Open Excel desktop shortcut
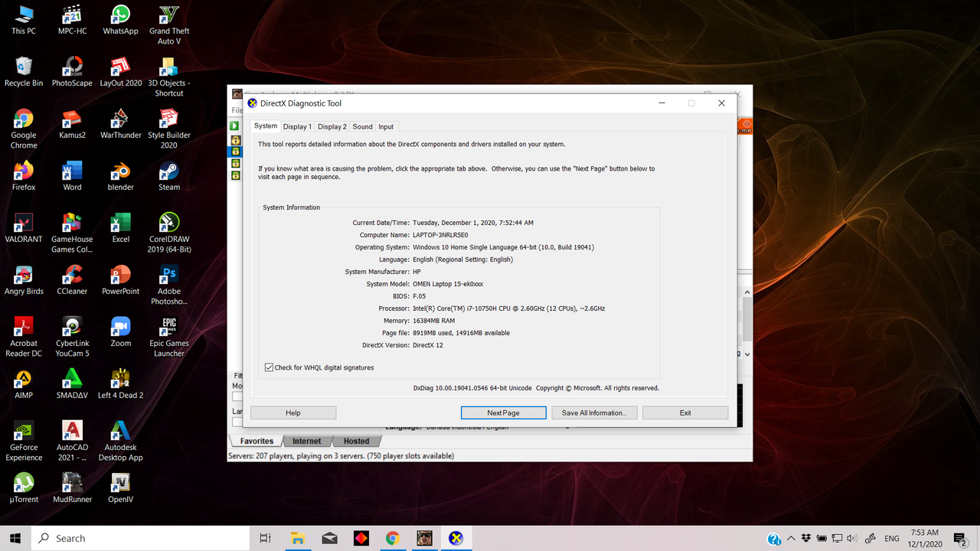 click(x=120, y=228)
